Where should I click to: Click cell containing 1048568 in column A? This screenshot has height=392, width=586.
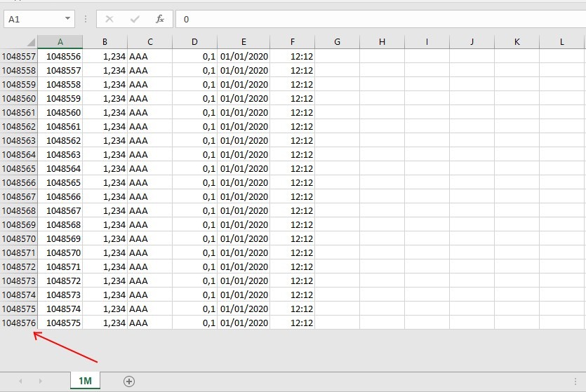pyautogui.click(x=60, y=224)
